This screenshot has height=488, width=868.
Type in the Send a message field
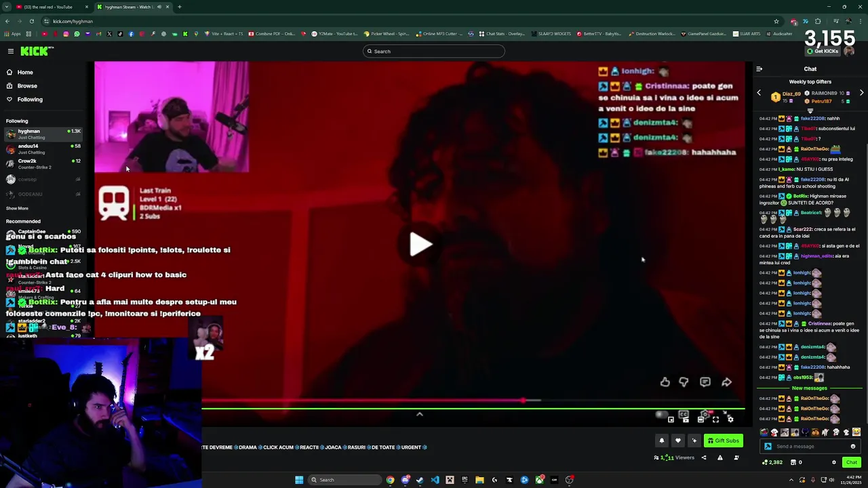[x=810, y=446]
